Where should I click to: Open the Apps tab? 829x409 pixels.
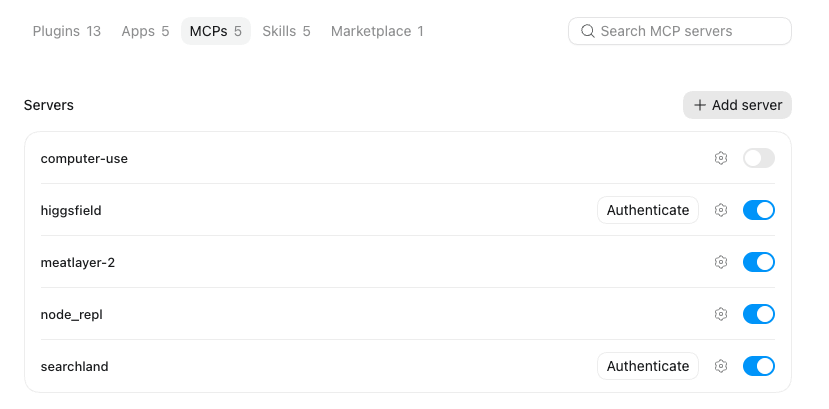145,31
